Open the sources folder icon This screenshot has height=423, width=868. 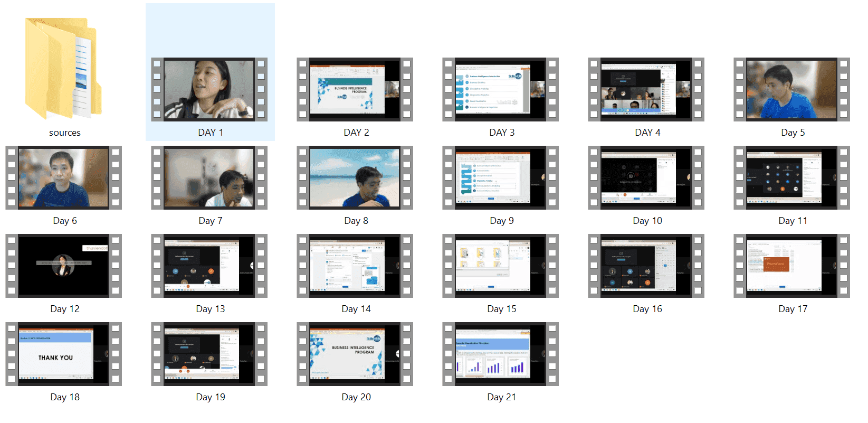click(x=64, y=68)
